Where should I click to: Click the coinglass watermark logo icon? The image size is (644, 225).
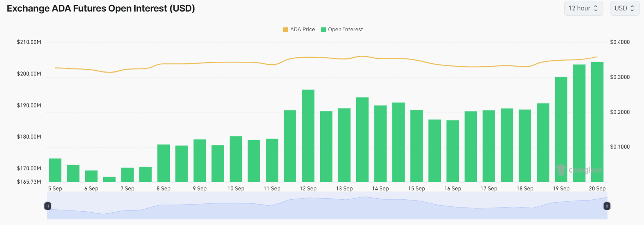[x=561, y=170]
